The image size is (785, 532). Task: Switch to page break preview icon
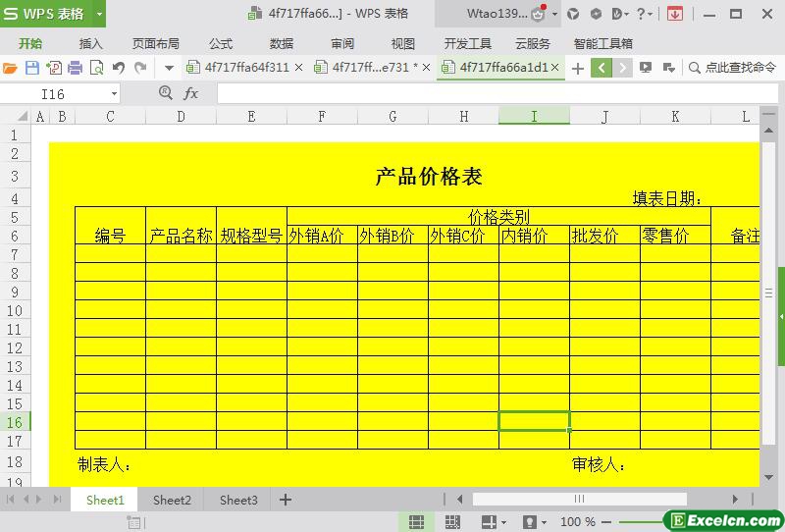click(452, 522)
